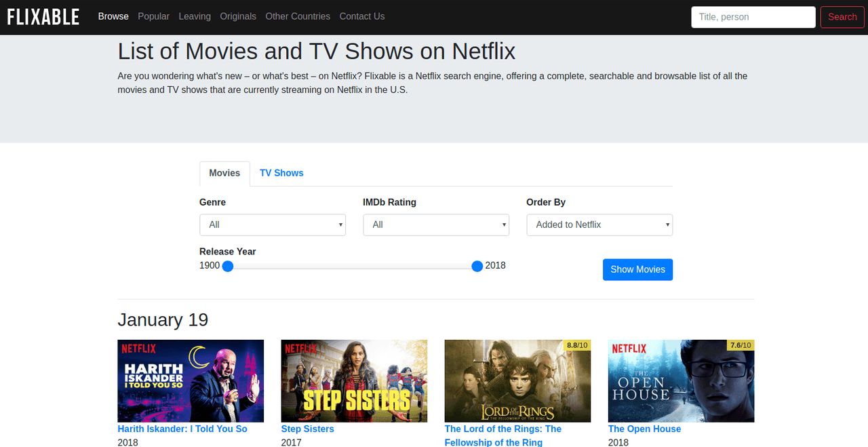Viewport: 868px width, 447px height.
Task: Open the Leaving page
Action: [195, 16]
